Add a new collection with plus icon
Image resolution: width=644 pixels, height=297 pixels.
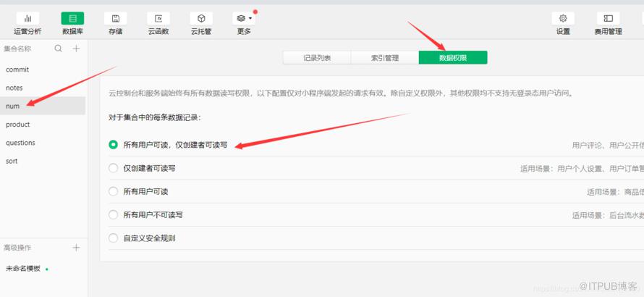(77, 49)
